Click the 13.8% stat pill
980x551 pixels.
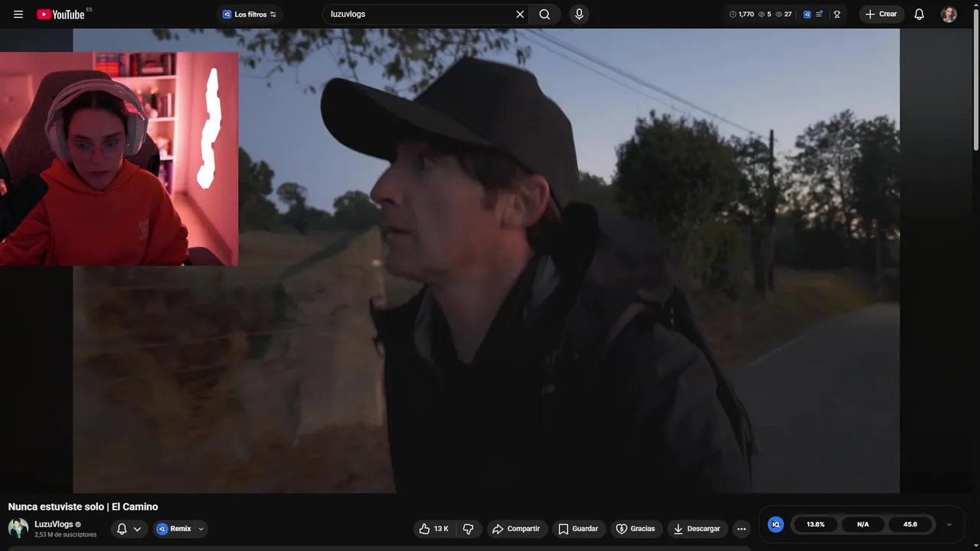click(816, 524)
